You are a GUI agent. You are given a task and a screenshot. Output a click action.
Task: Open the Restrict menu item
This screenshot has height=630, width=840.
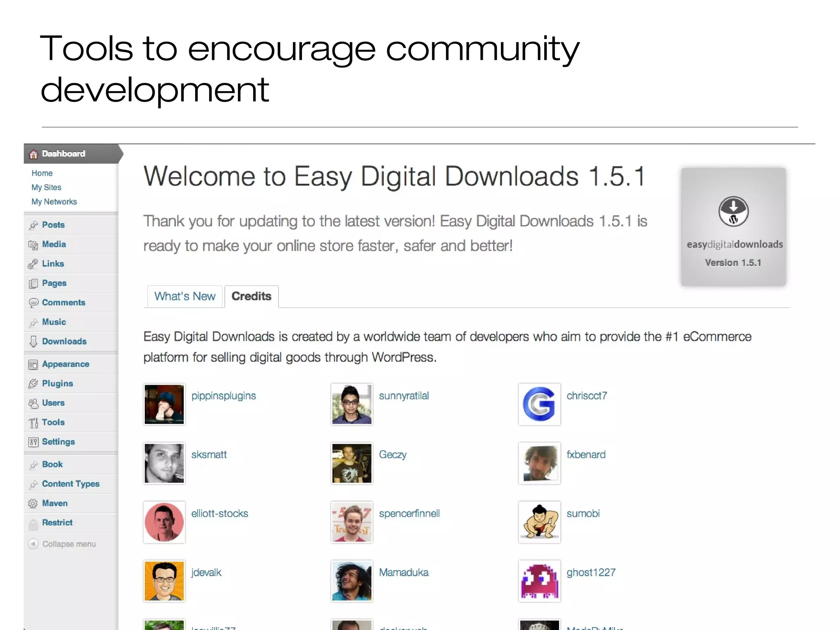(71, 523)
